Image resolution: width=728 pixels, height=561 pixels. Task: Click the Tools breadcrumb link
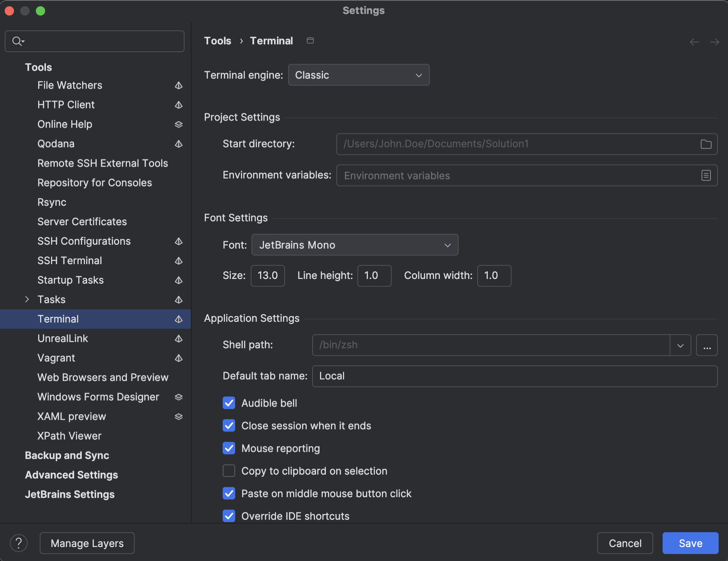217,40
